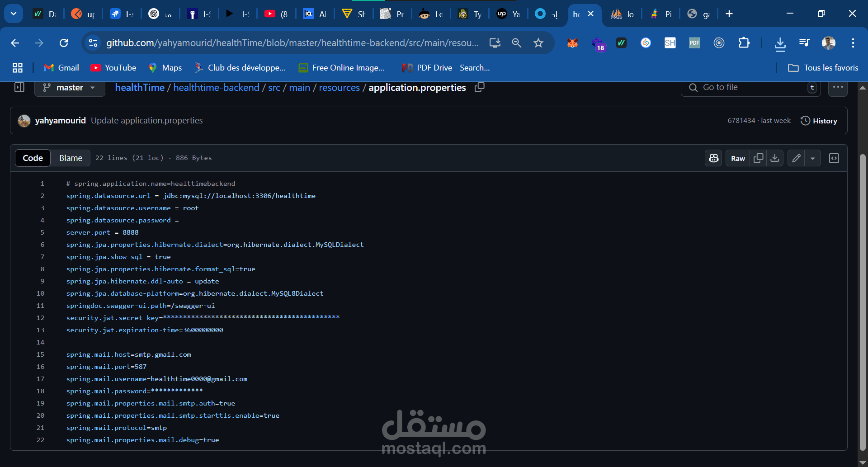Focus the Go to file search field
This screenshot has height=467, width=868.
click(x=750, y=88)
